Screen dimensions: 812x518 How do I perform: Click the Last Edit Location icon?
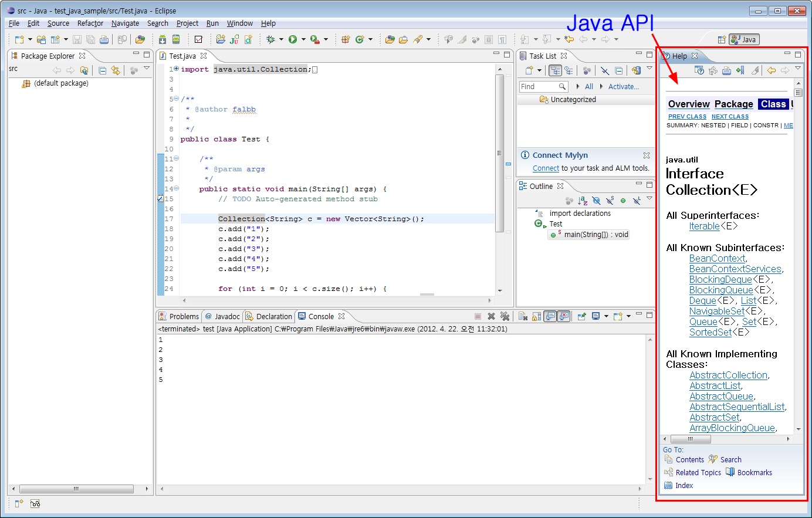coord(569,39)
